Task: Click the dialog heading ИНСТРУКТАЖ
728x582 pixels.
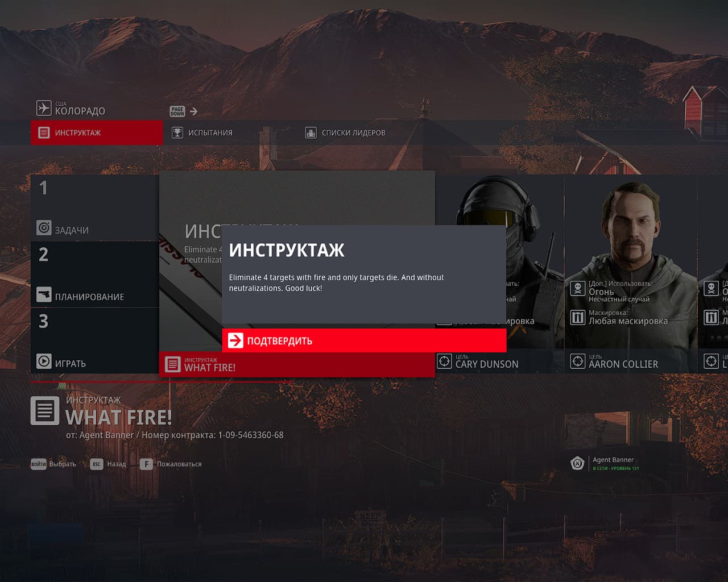Action: [287, 250]
